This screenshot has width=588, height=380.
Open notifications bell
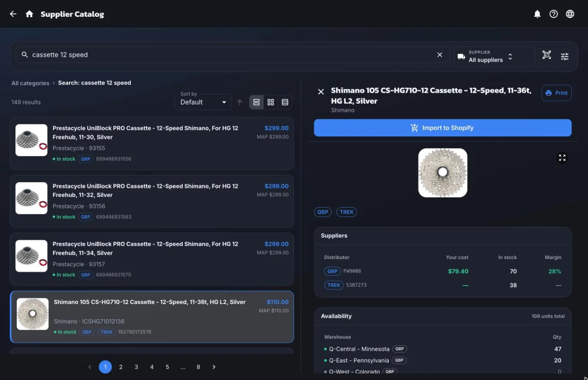pos(537,14)
